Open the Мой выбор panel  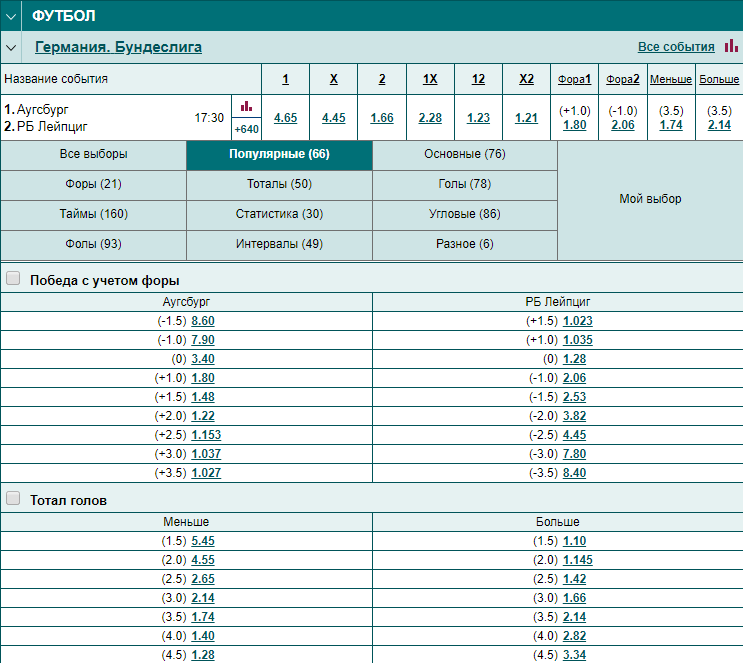(x=650, y=199)
